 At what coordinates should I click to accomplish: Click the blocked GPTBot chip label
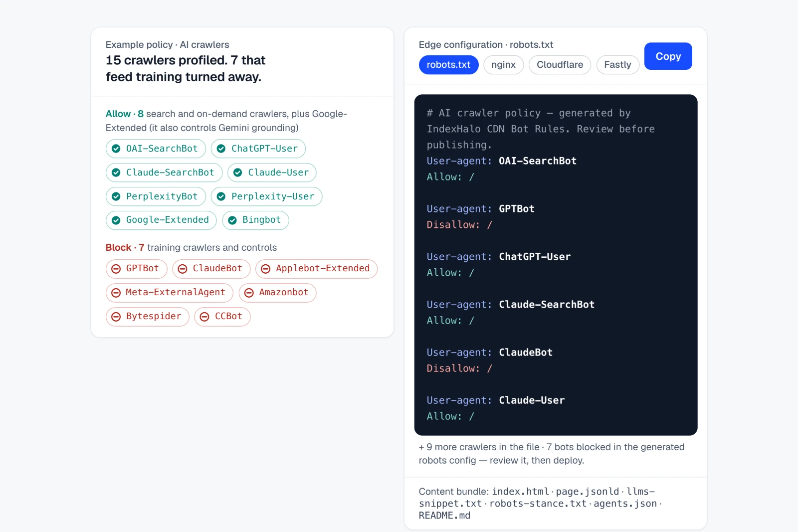[x=142, y=268]
